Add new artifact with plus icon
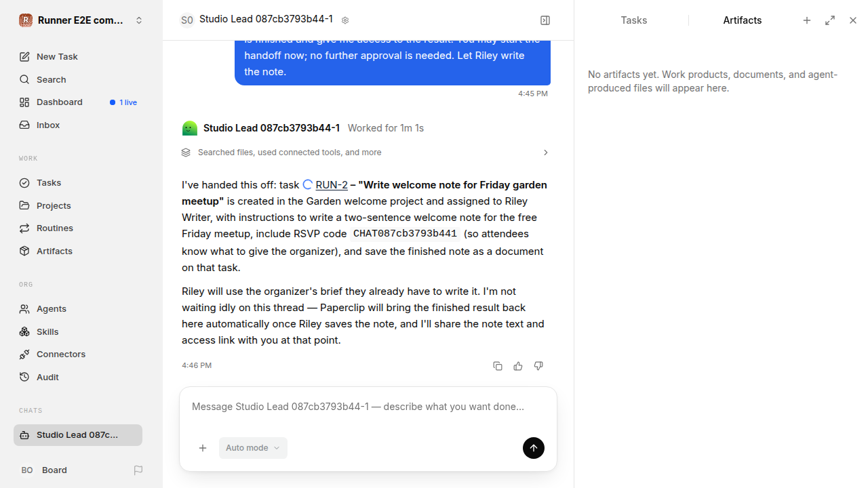The height and width of the screenshot is (488, 868). pos(807,20)
